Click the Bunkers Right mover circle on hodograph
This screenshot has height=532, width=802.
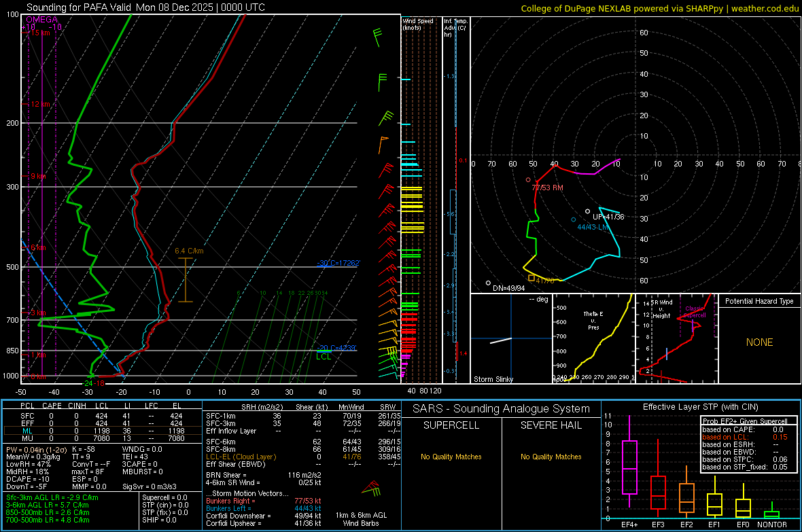pyautogui.click(x=528, y=180)
